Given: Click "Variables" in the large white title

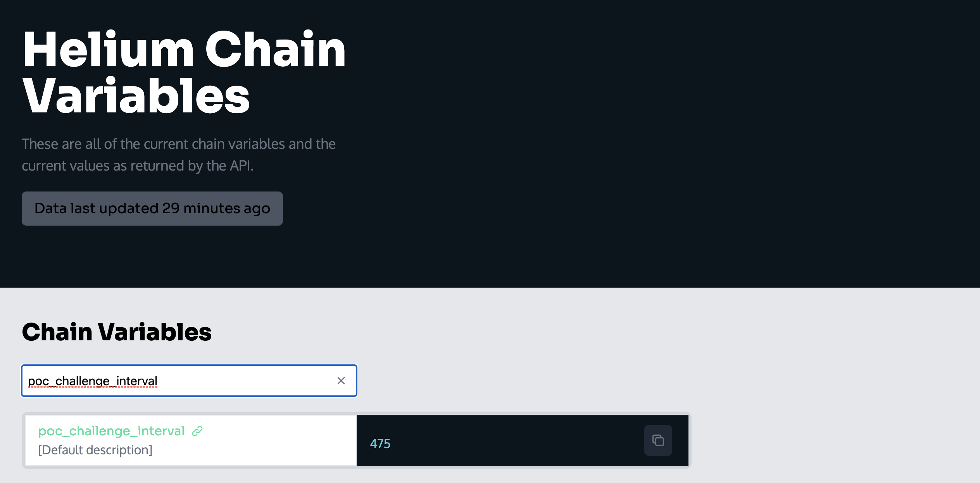Looking at the screenshot, I should (136, 97).
